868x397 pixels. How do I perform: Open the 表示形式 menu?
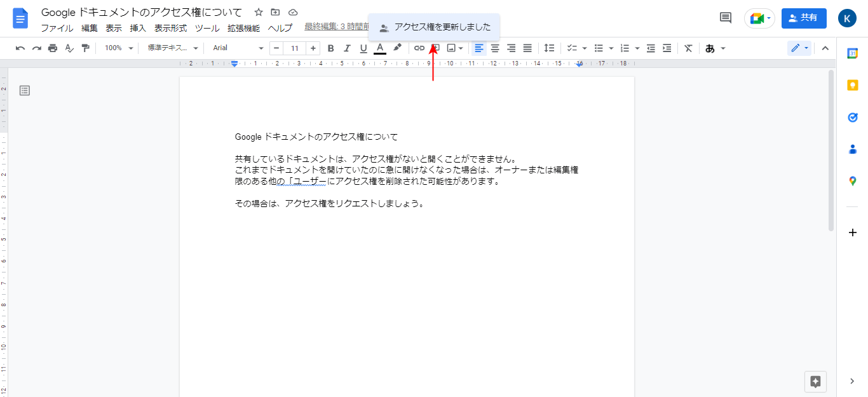point(170,28)
